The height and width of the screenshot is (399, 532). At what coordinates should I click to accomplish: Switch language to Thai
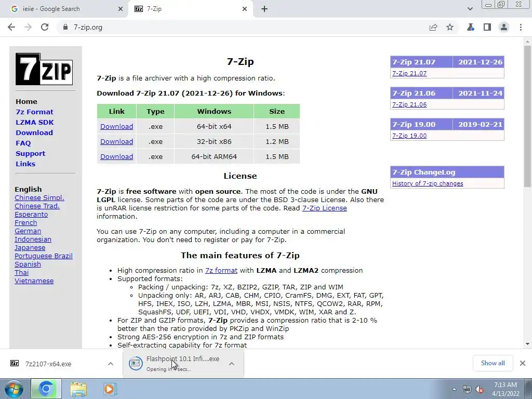(22, 272)
